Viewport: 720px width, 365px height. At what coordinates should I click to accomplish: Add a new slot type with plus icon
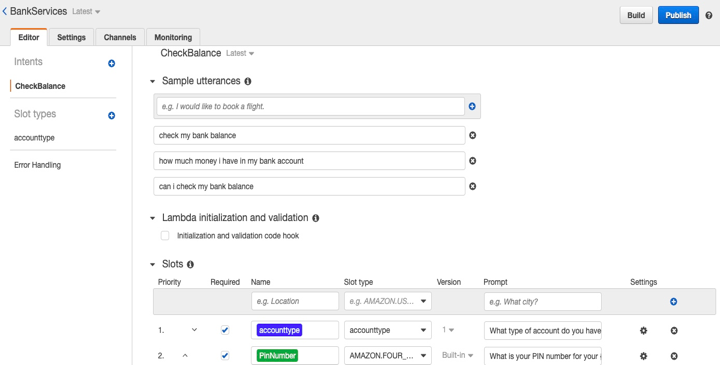tap(111, 116)
